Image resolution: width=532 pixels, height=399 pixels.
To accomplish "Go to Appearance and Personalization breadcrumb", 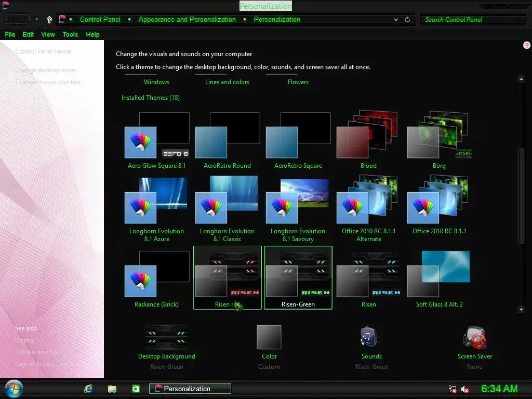I will 187,19.
